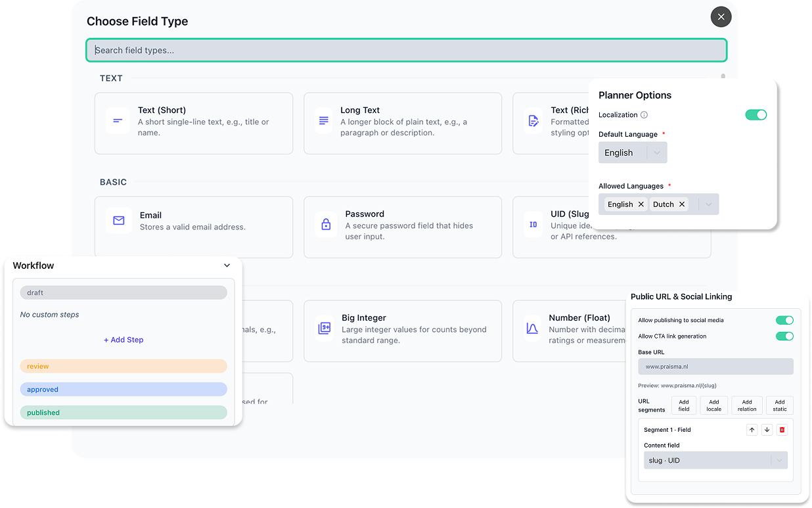Click the Add Step link
Image resolution: width=812 pixels, height=508 pixels.
tap(124, 339)
